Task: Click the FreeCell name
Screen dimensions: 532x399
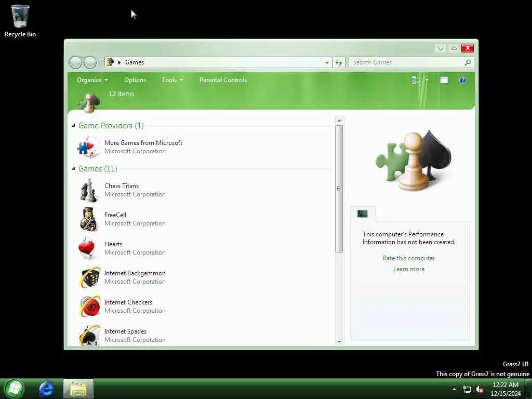Action: coord(115,215)
